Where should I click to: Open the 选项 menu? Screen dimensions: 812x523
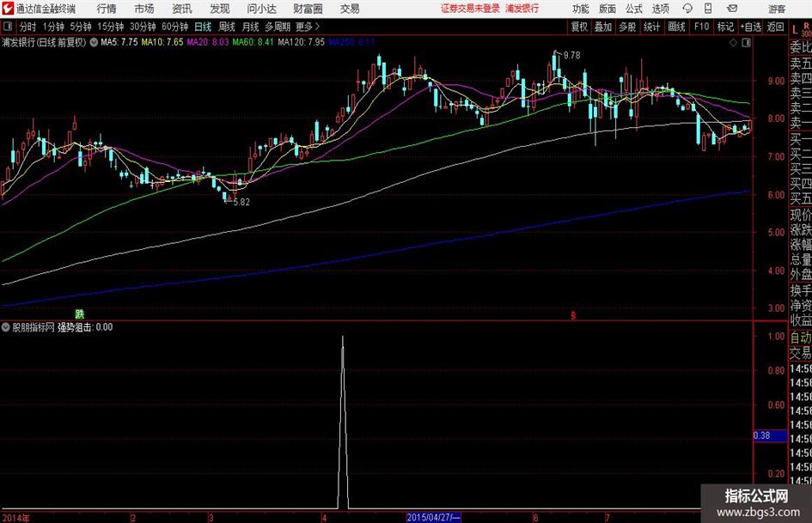point(660,9)
